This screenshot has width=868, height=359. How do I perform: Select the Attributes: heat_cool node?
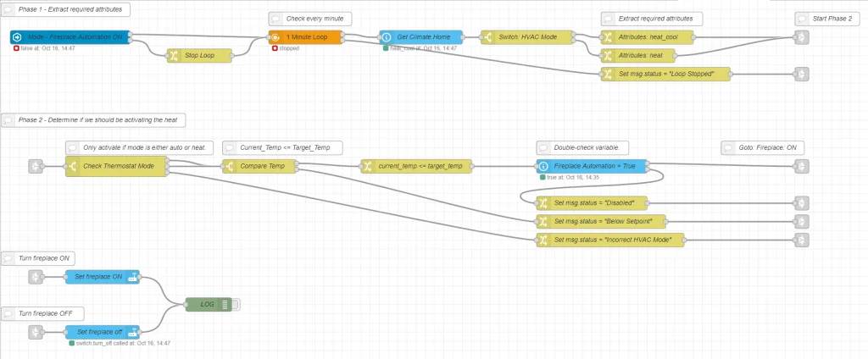pyautogui.click(x=647, y=37)
